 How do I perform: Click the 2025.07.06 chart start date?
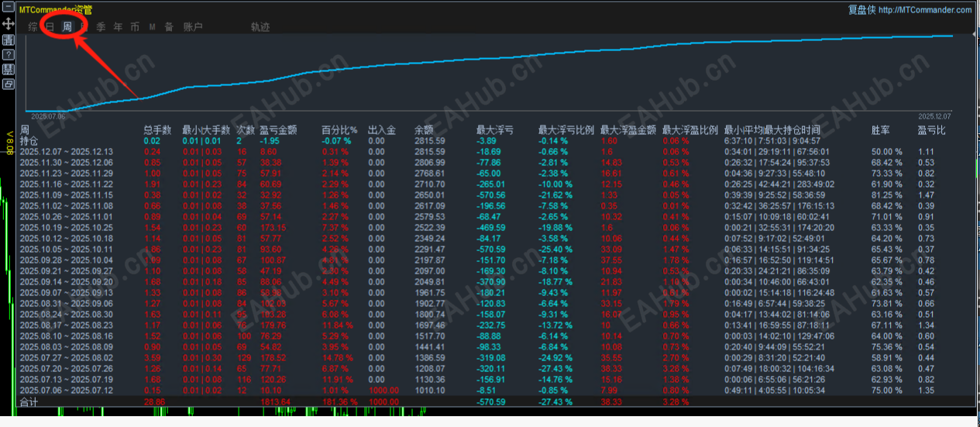point(47,115)
